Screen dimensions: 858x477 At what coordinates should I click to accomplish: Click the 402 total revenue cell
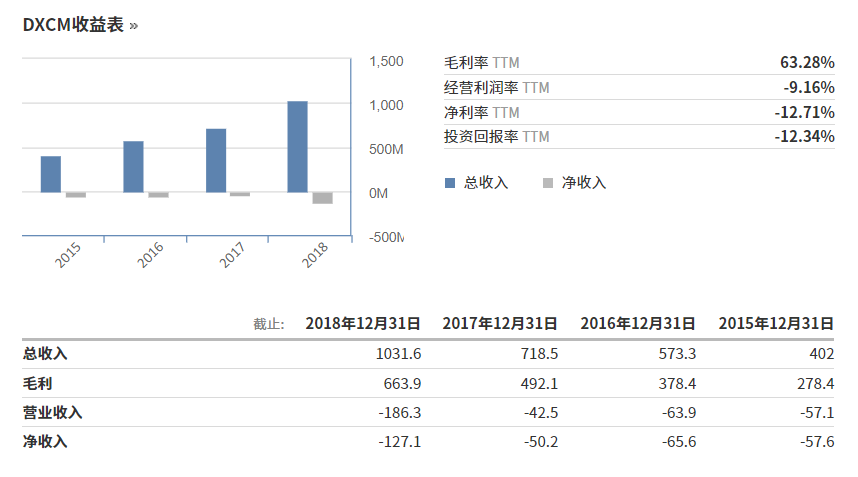tap(822, 354)
